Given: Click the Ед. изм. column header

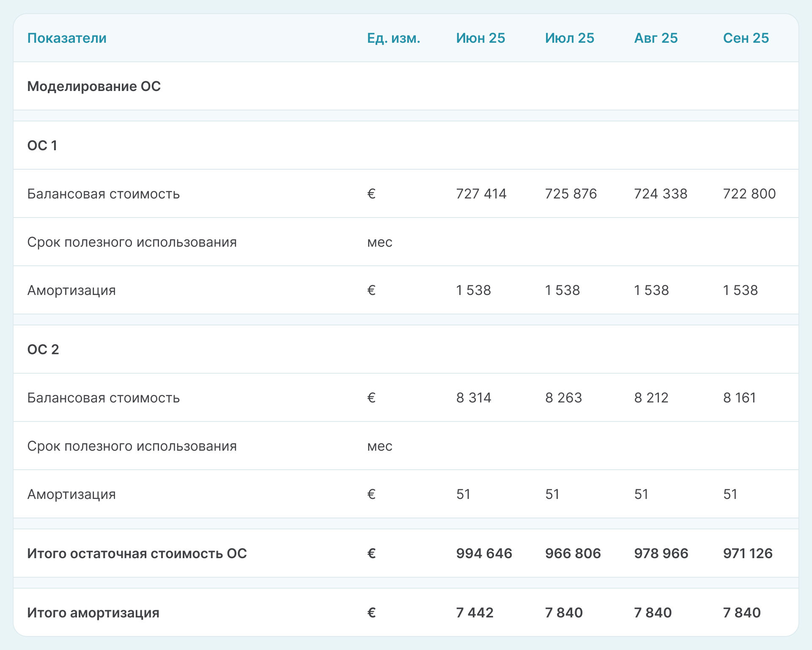Looking at the screenshot, I should (393, 38).
